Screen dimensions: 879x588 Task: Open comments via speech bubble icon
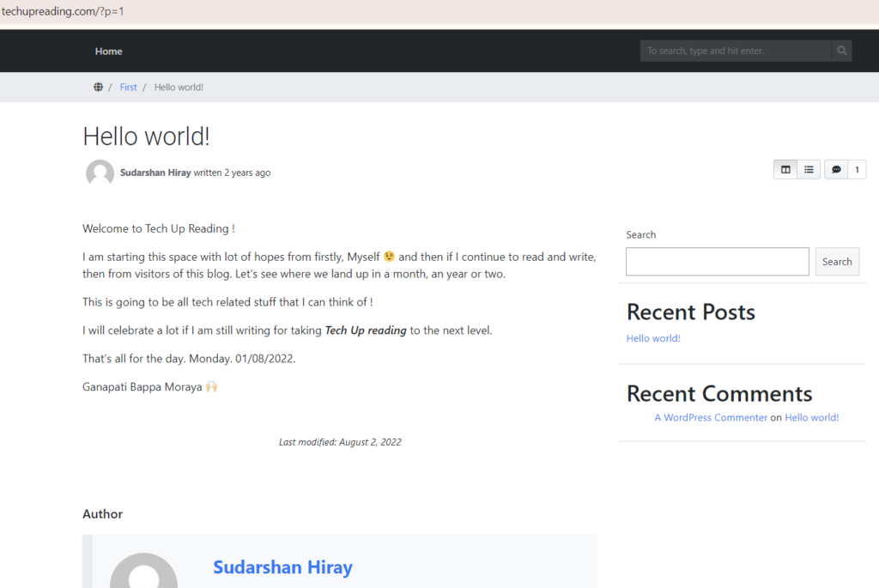tap(836, 169)
